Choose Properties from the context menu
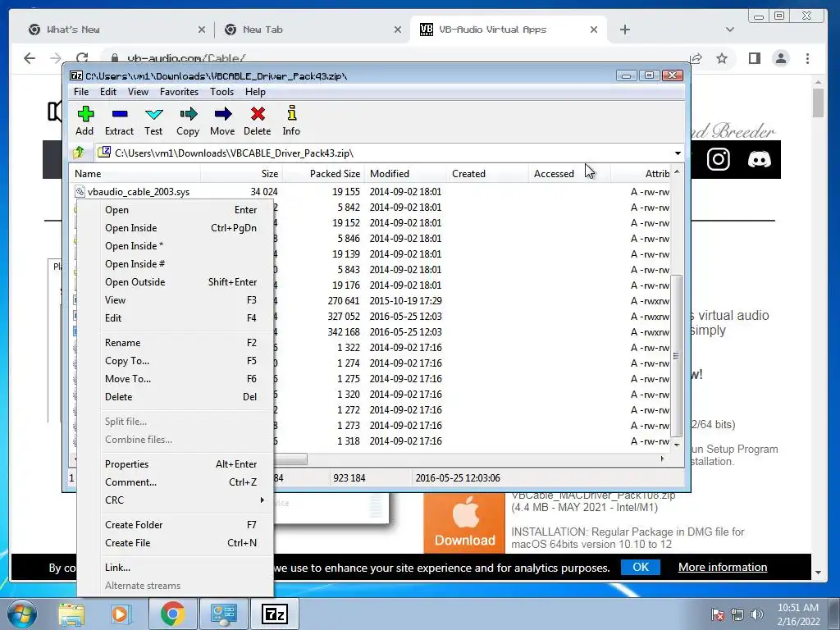 176,464
